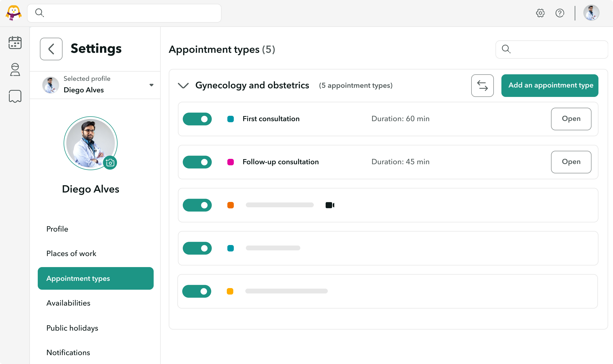Open user avatar menu in top bar
This screenshot has height=364, width=613.
(591, 13)
